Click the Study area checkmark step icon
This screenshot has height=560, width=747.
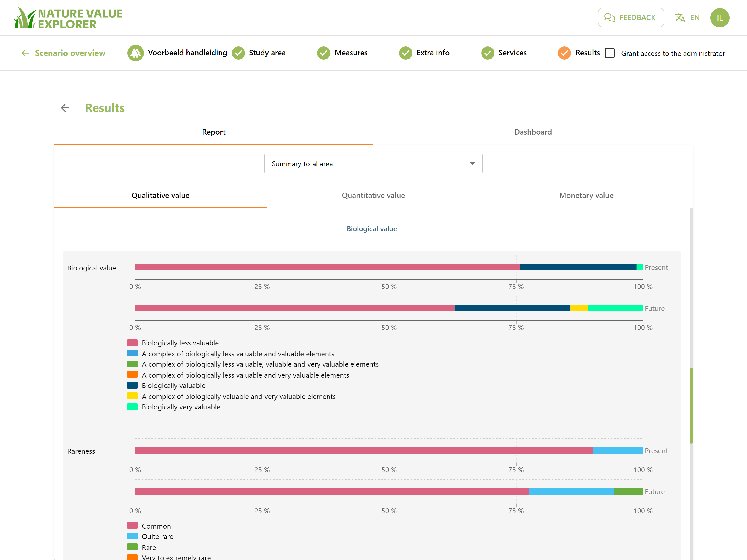(238, 53)
